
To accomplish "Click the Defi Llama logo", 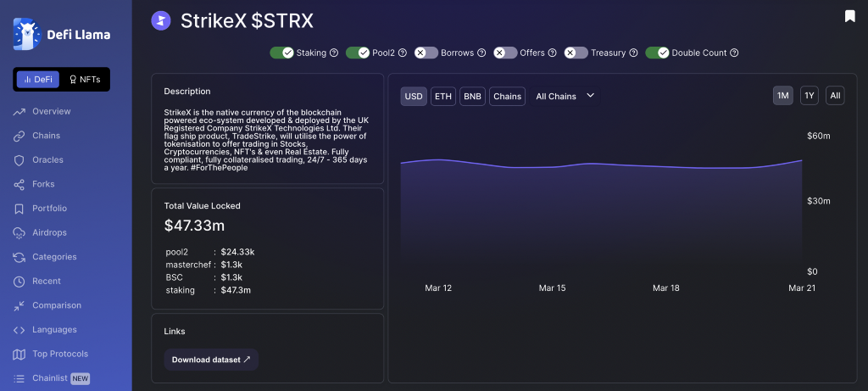I will coord(61,34).
